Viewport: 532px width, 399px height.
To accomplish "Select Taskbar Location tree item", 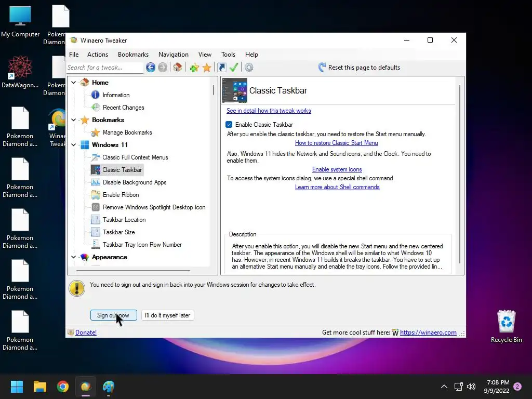I will click(124, 220).
